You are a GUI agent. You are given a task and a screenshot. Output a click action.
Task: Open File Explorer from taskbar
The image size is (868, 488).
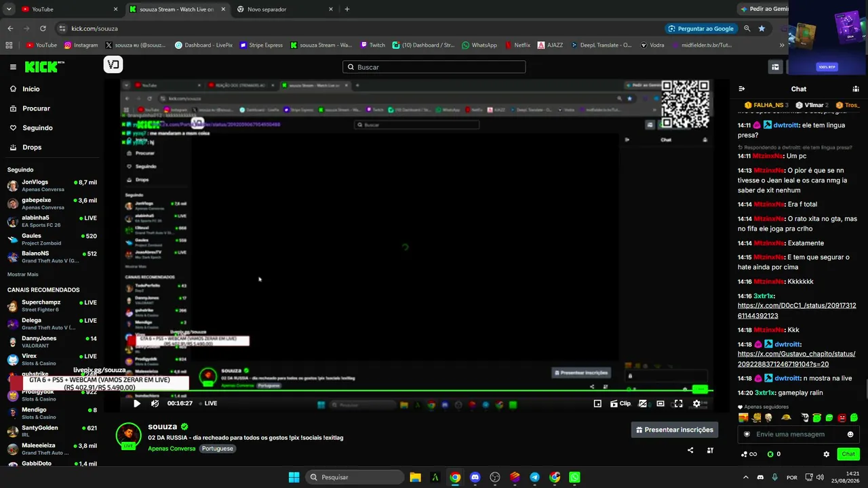pos(415,477)
